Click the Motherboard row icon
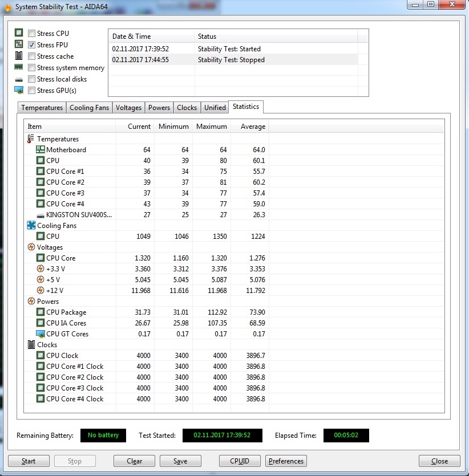The width and height of the screenshot is (469, 476). (x=41, y=149)
